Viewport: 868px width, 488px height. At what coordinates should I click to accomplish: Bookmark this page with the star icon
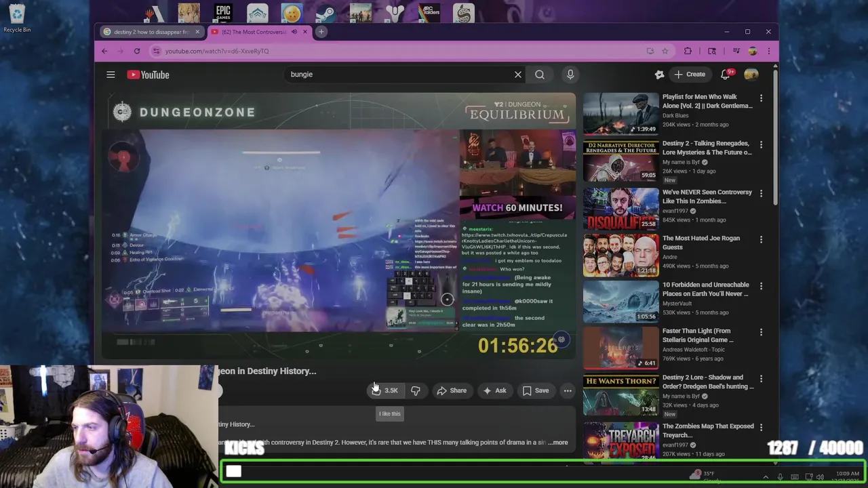[665, 51]
